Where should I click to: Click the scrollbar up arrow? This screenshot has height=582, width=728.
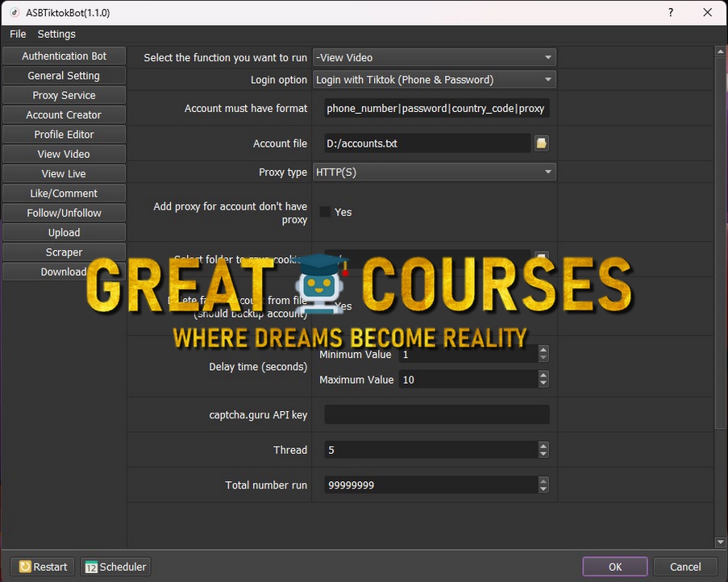(721, 51)
